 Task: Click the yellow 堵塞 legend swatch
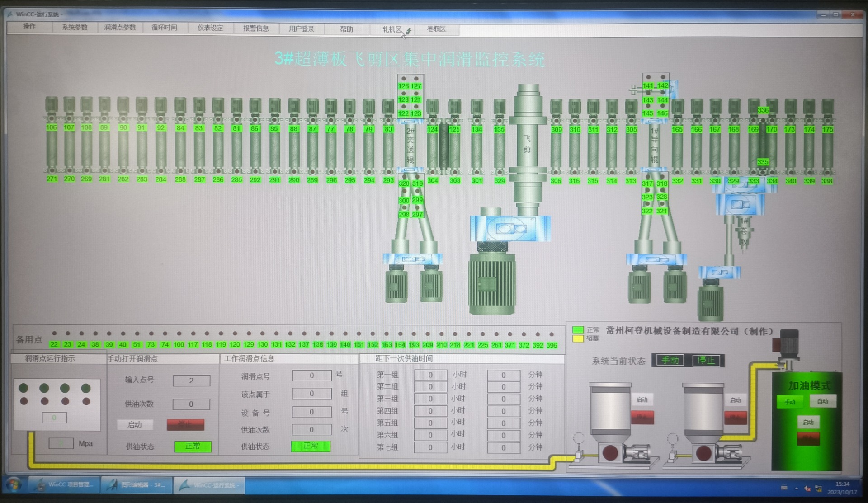(578, 338)
